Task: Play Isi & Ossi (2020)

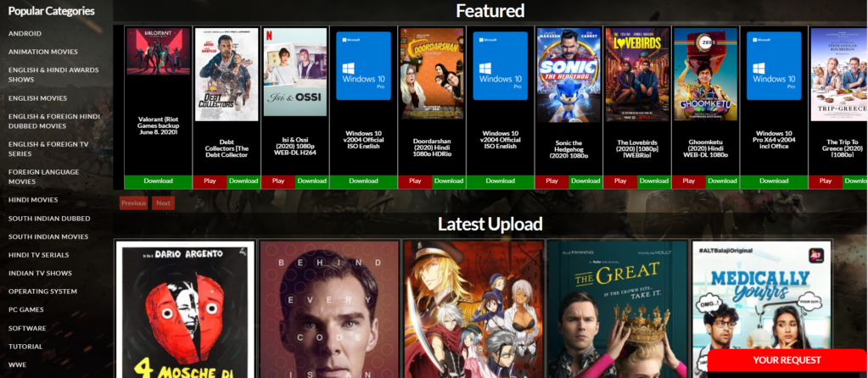Action: 278,181
